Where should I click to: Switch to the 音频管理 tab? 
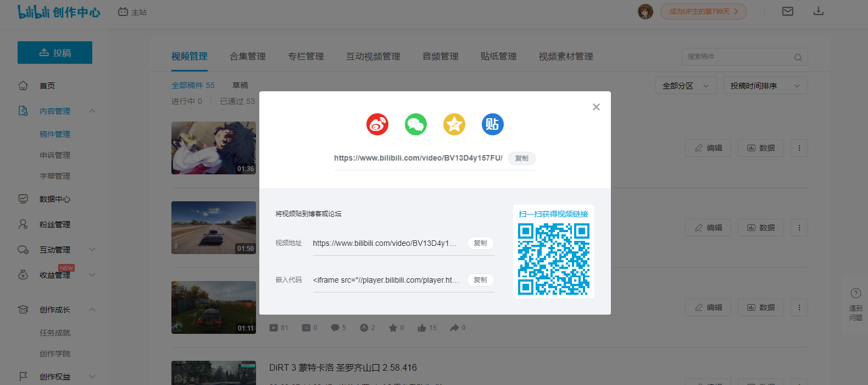[x=440, y=57]
